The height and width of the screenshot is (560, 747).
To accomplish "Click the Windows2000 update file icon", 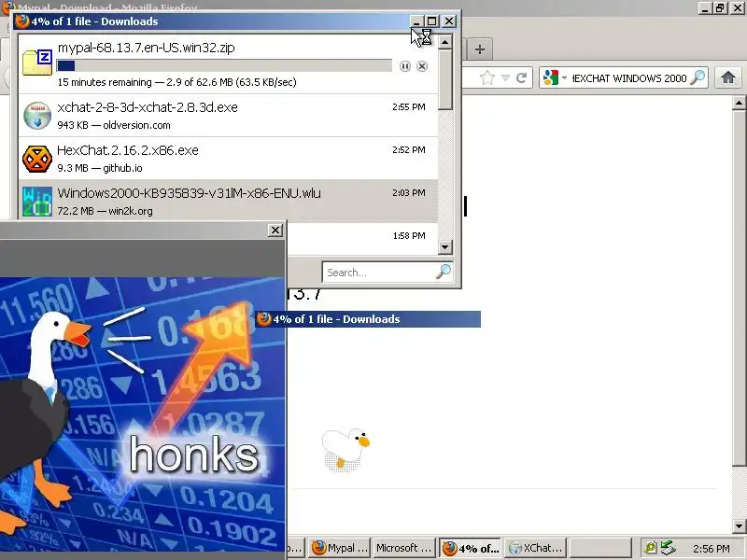I will point(37,202).
